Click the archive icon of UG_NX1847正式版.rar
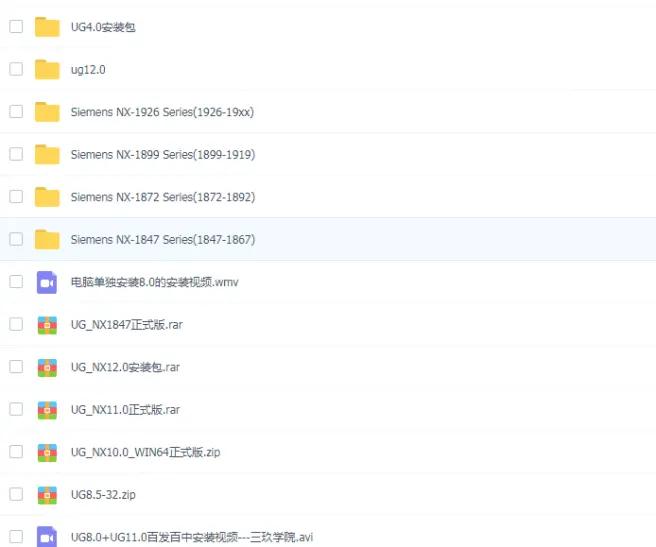The height and width of the screenshot is (547, 656). pyautogui.click(x=47, y=325)
